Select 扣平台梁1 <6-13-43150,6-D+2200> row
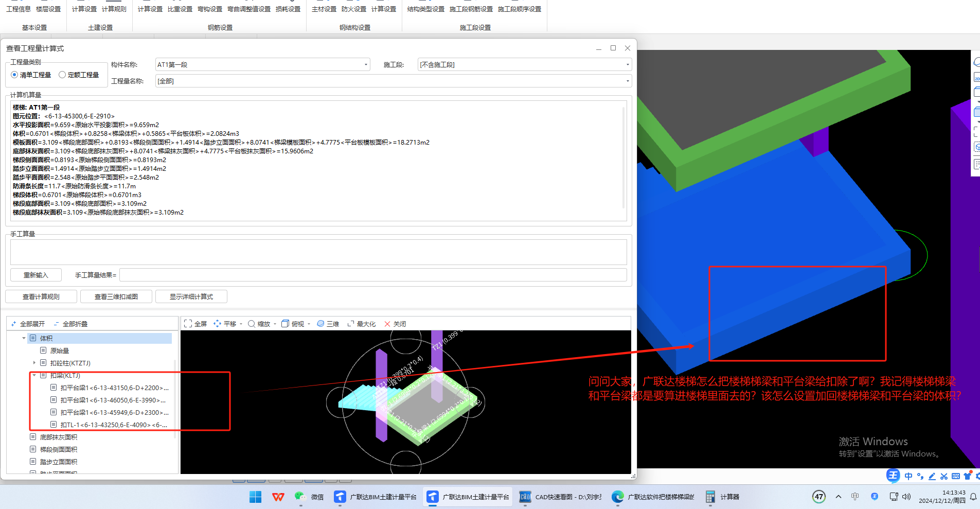Screen dimensions: 980x509 click(x=114, y=388)
